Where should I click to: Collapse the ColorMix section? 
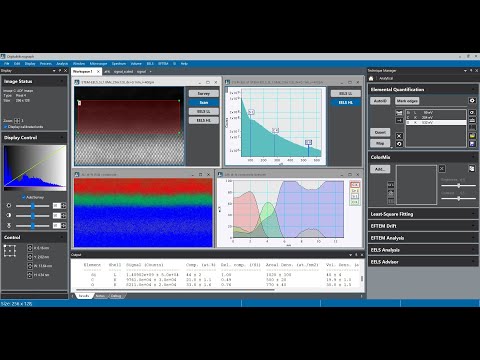[473, 157]
